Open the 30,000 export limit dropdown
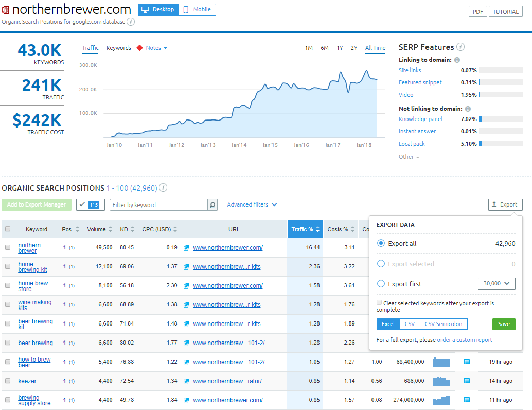Image resolution: width=532 pixels, height=410 pixels. point(496,283)
